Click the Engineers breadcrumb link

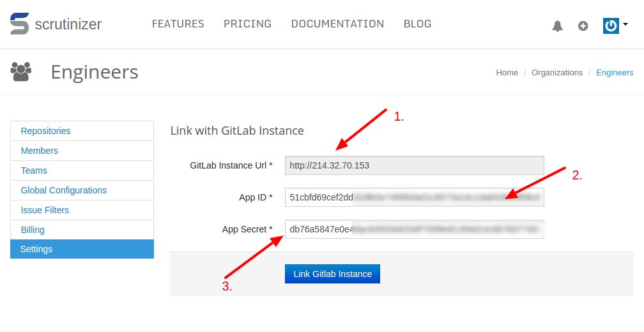coord(615,73)
